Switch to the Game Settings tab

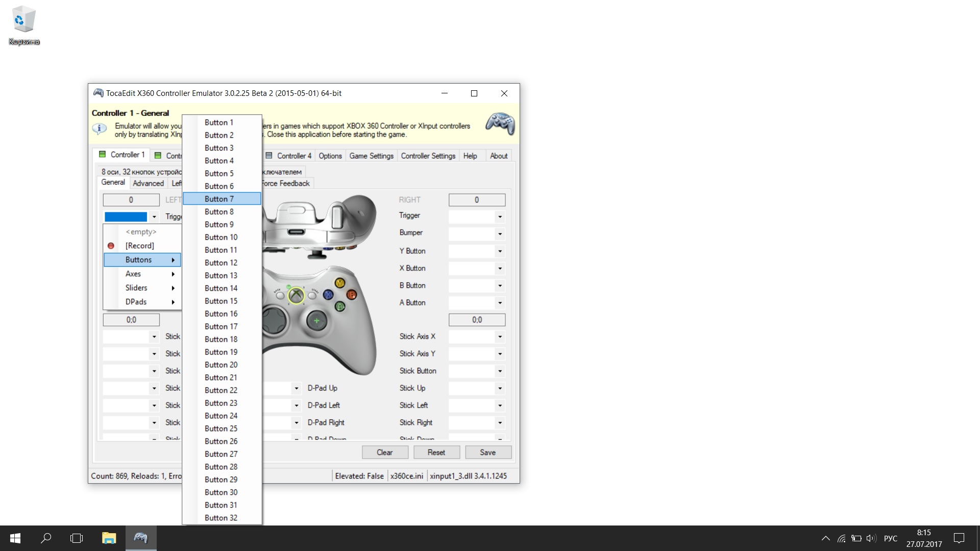371,156
